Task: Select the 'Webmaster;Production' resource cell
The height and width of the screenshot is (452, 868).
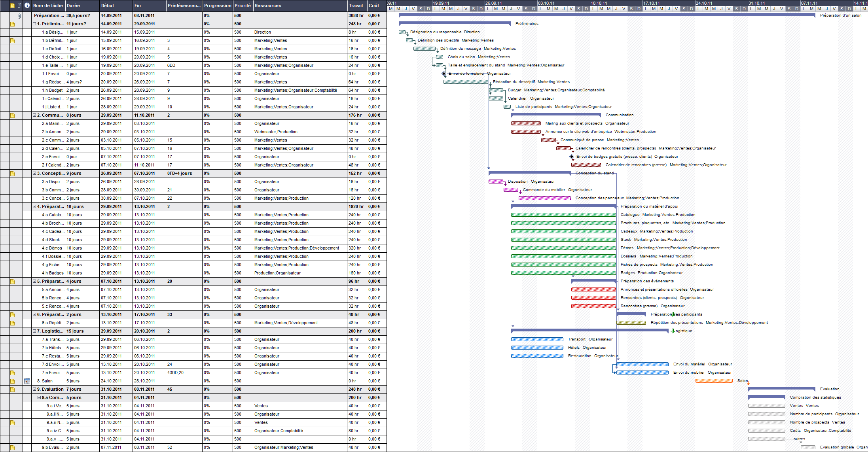Action: (300, 132)
